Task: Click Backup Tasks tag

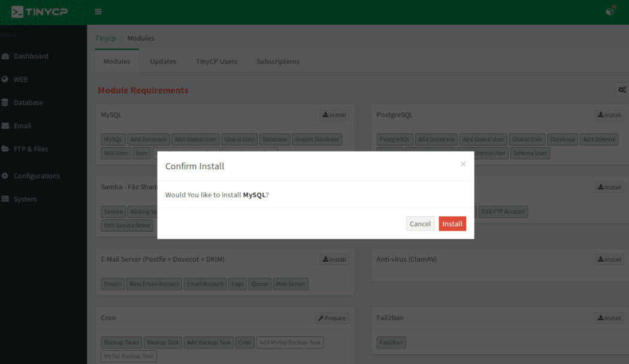Action: tap(121, 342)
